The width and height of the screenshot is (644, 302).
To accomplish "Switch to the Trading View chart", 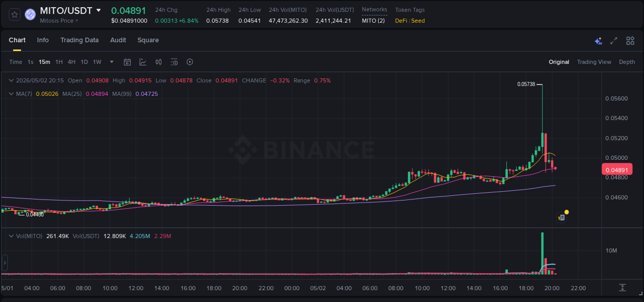I will pos(594,62).
